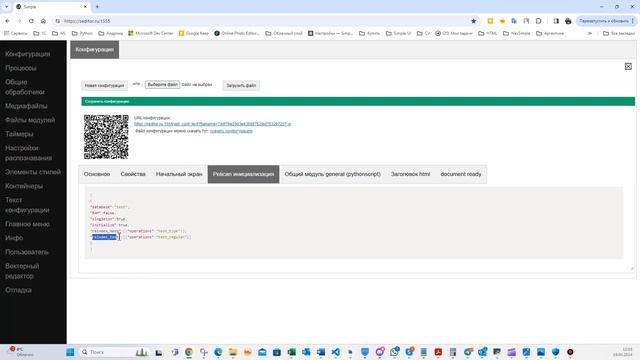640x360 pixels.
Task: Open the all bookmarks folder
Action: pyautogui.click(x=619, y=33)
